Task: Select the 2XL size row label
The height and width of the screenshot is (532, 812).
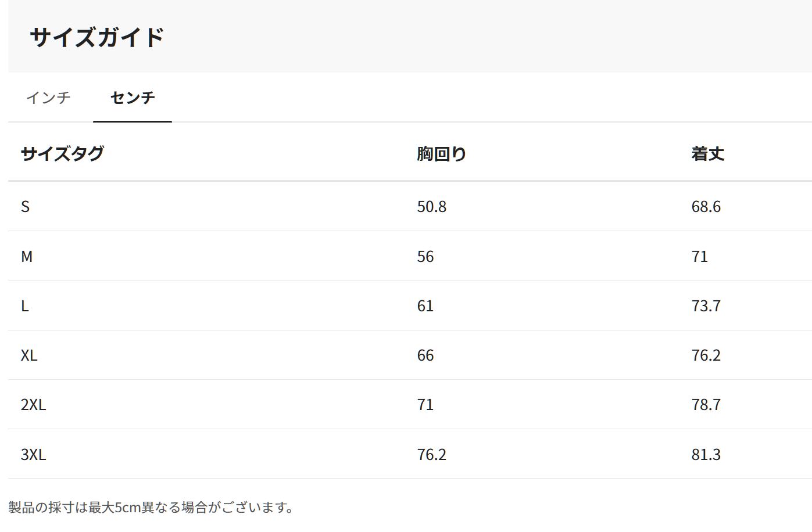Action: click(x=33, y=405)
